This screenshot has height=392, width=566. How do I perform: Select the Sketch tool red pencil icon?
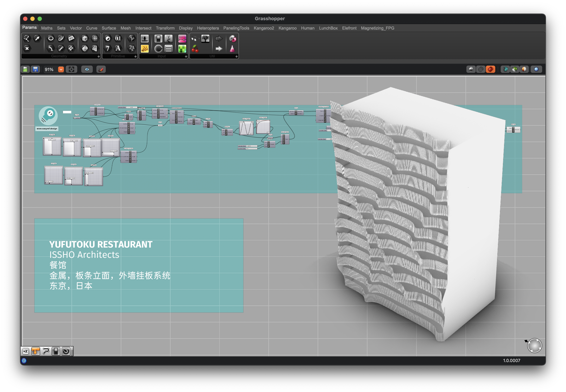pyautogui.click(x=101, y=69)
